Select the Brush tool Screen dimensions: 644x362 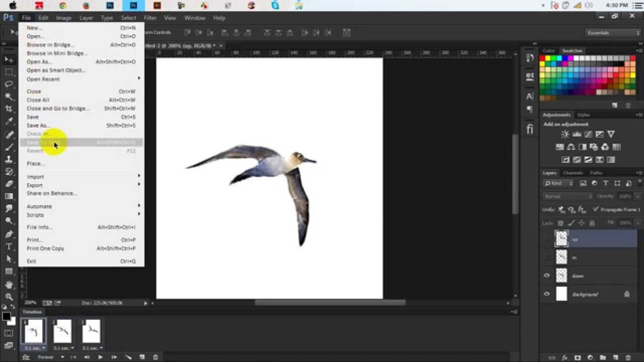coord(9,147)
